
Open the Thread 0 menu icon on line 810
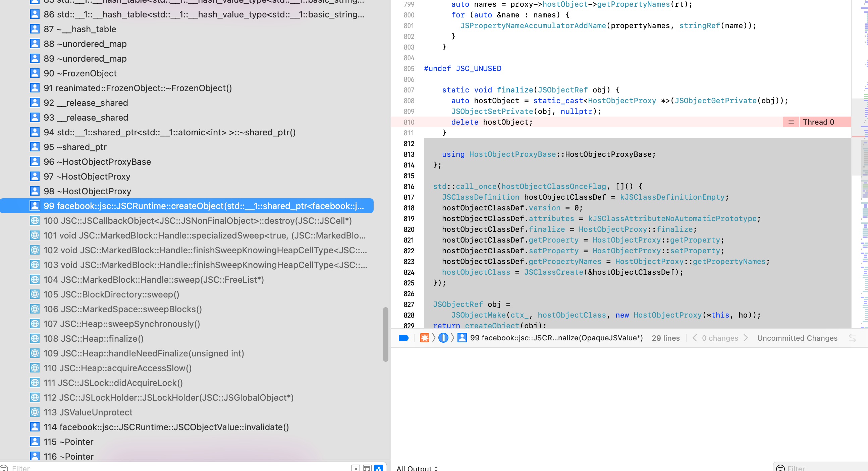point(791,122)
